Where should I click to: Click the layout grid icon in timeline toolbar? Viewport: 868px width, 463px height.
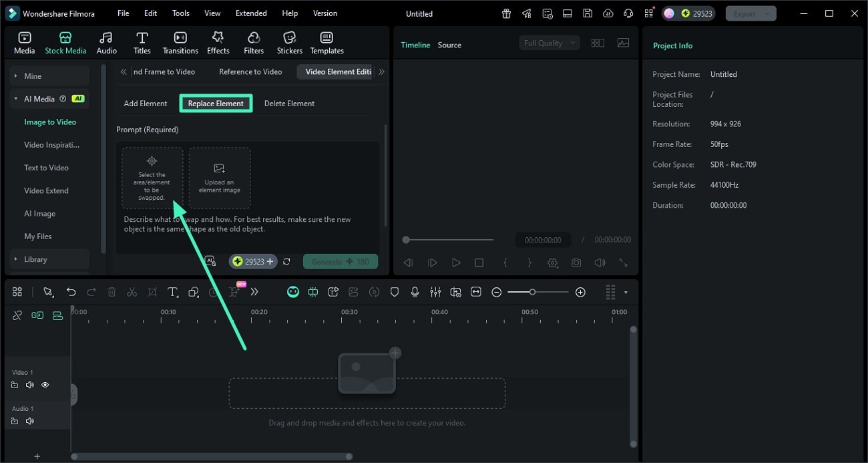point(17,292)
